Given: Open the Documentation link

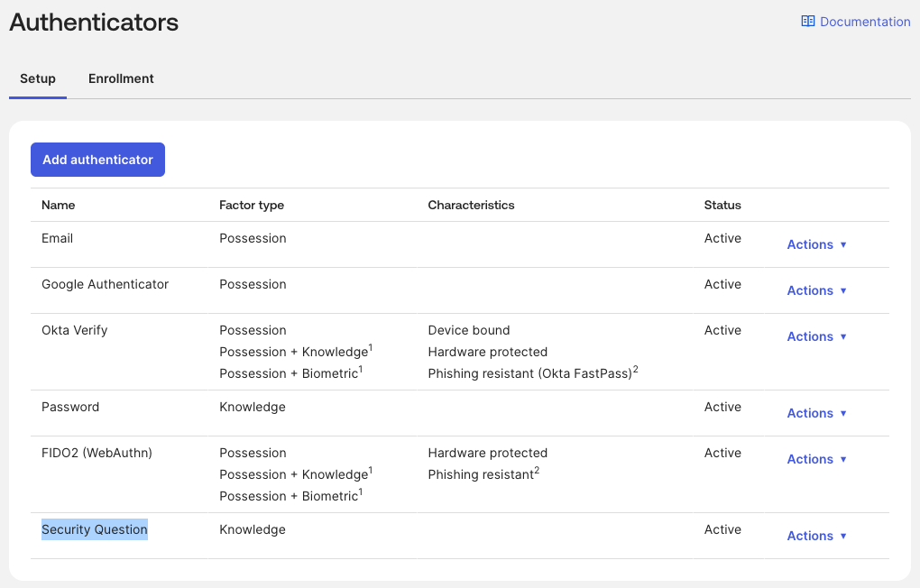Looking at the screenshot, I should pyautogui.click(x=856, y=22).
